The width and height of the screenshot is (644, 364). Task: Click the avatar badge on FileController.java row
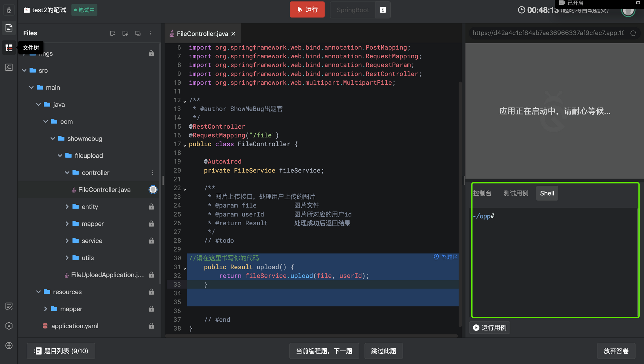[153, 190]
